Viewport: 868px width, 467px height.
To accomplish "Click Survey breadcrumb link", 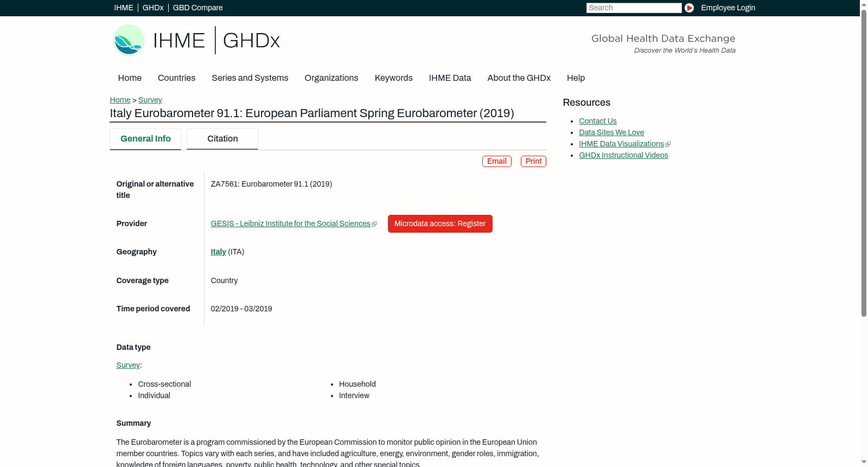I will (x=150, y=100).
